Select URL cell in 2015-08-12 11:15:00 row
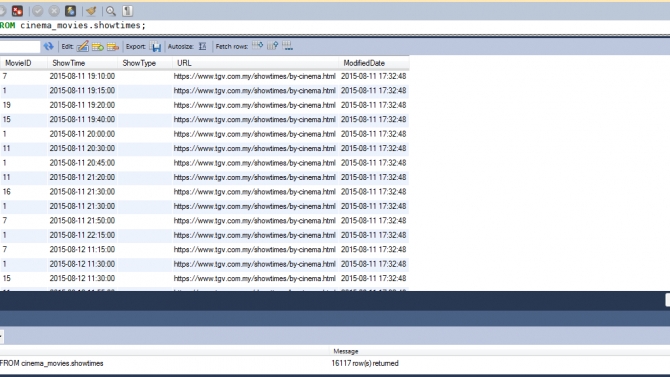Image resolution: width=670 pixels, height=377 pixels. (255, 250)
